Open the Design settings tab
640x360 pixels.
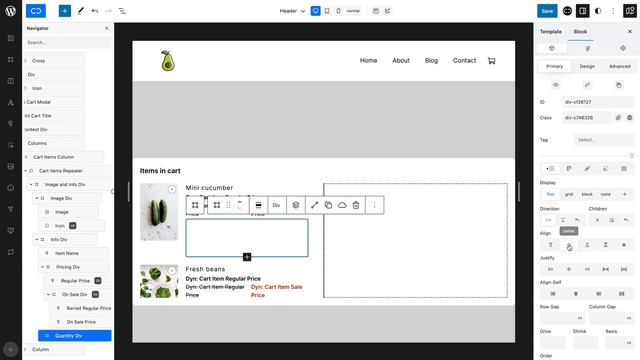coord(587,66)
